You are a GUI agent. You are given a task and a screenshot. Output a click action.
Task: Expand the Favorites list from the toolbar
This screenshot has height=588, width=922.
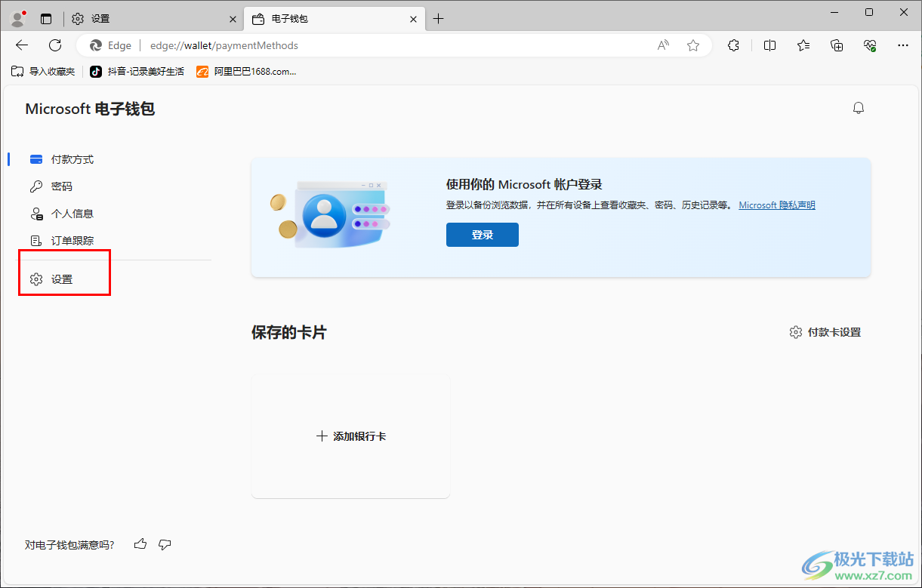tap(803, 45)
